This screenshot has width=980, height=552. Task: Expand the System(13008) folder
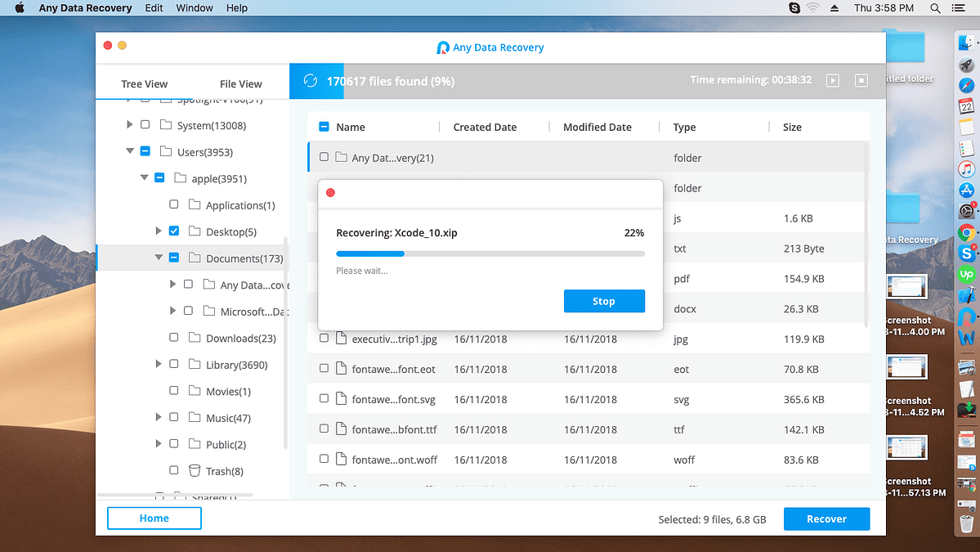click(x=129, y=124)
